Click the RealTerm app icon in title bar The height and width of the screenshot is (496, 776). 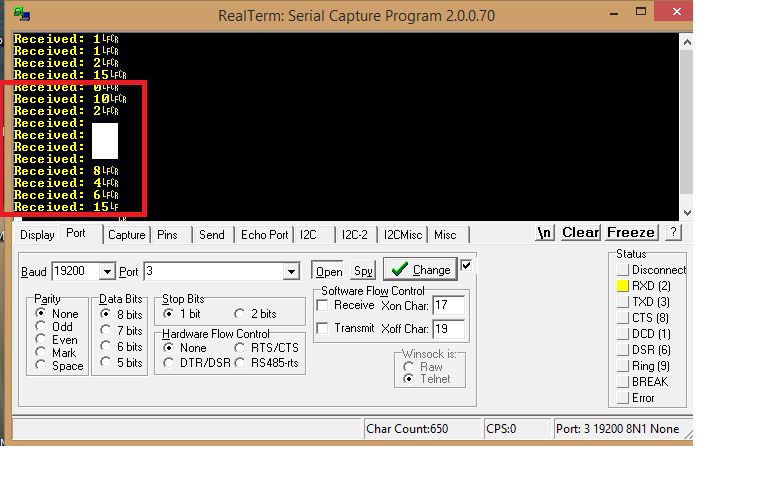click(22, 14)
